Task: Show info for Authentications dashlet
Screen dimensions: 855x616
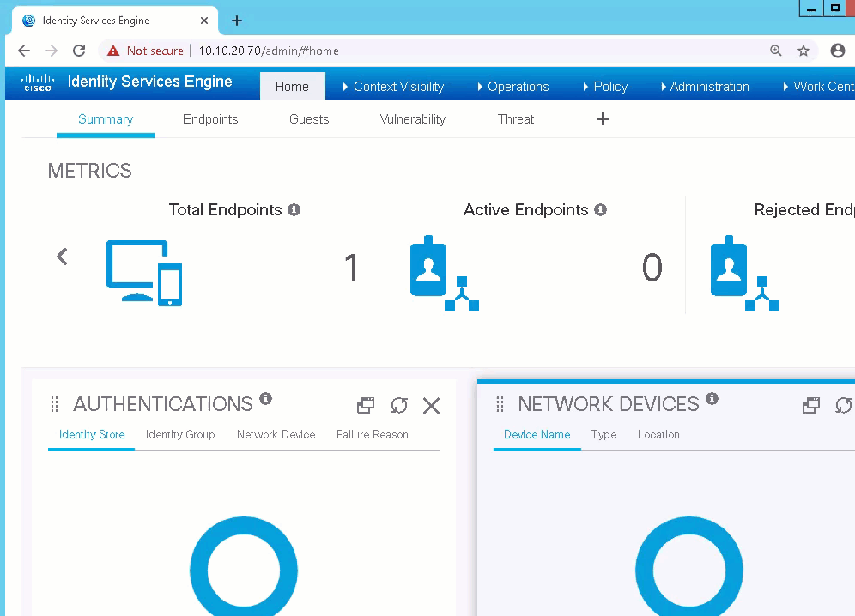Action: tap(265, 398)
